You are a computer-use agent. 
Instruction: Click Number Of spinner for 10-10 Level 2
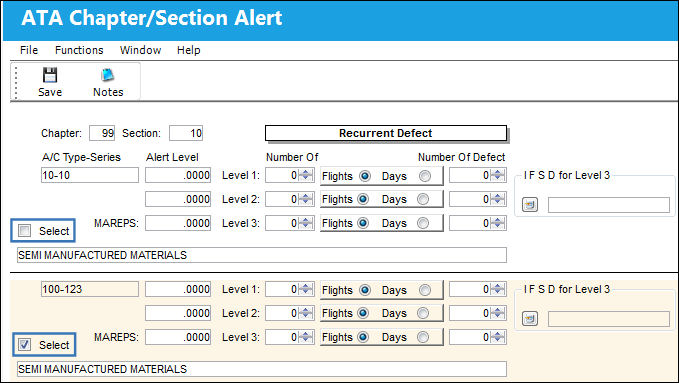pos(306,199)
